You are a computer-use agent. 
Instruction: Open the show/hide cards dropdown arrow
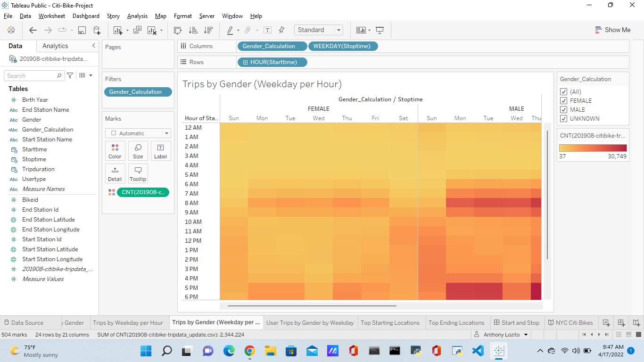click(x=369, y=31)
